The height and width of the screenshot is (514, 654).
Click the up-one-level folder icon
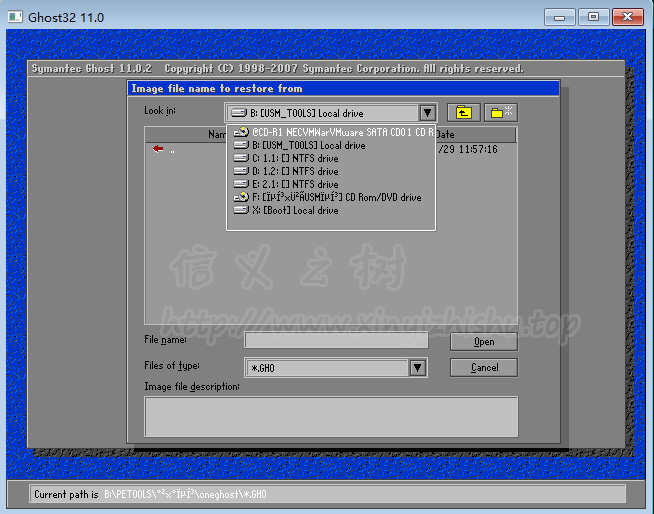463,113
